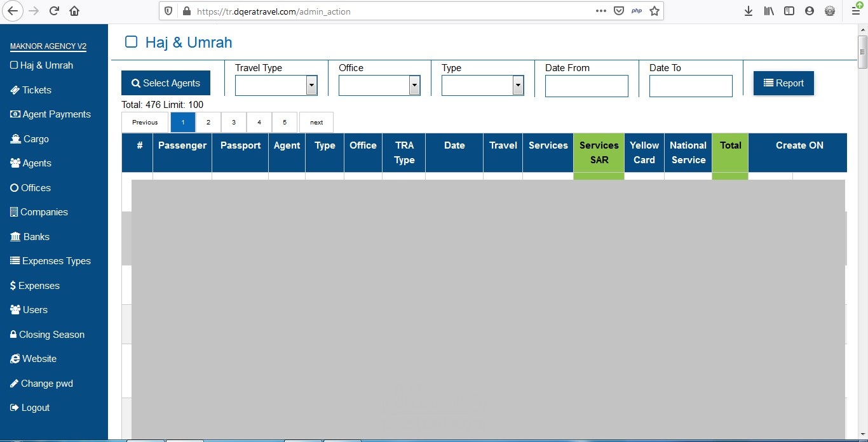Expand the Office dropdown
The image size is (868, 442).
click(x=379, y=85)
